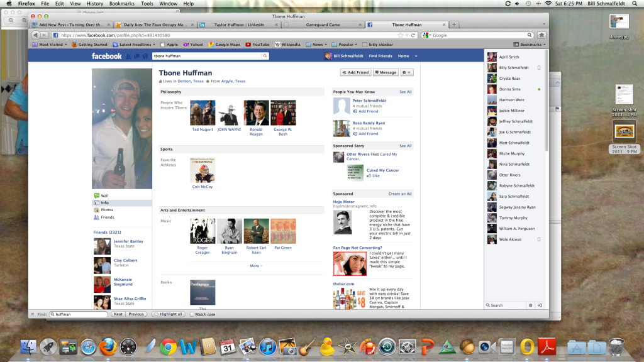The width and height of the screenshot is (644, 362).
Task: Expand the profile gear actions dropdown
Action: (x=407, y=72)
